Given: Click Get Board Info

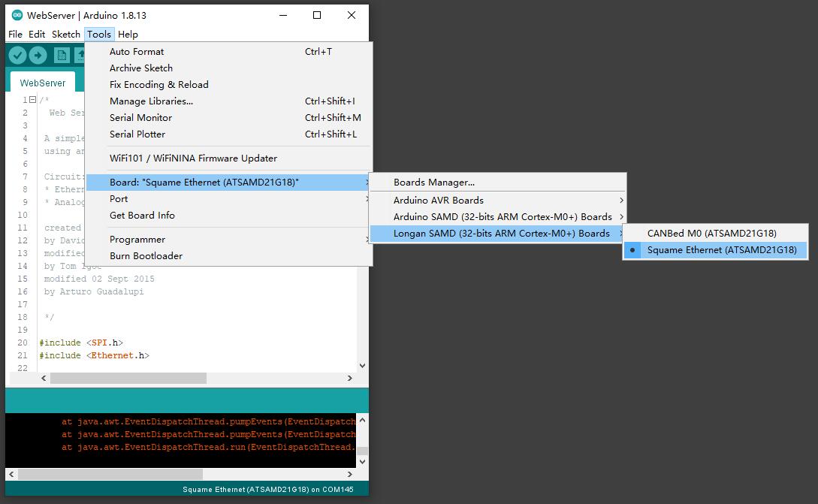Looking at the screenshot, I should click(228, 216).
